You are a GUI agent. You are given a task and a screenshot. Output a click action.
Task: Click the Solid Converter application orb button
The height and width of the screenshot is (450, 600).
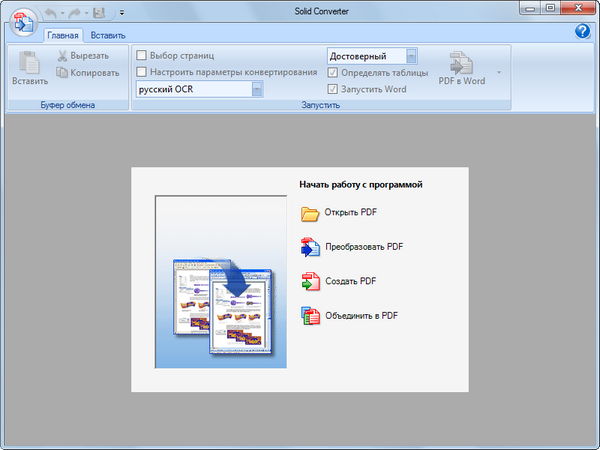pos(22,20)
